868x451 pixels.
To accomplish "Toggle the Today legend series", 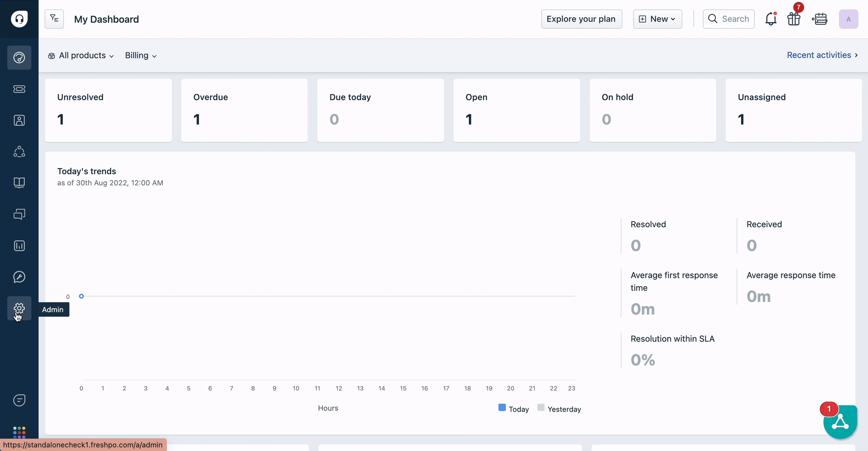I will pos(513,409).
